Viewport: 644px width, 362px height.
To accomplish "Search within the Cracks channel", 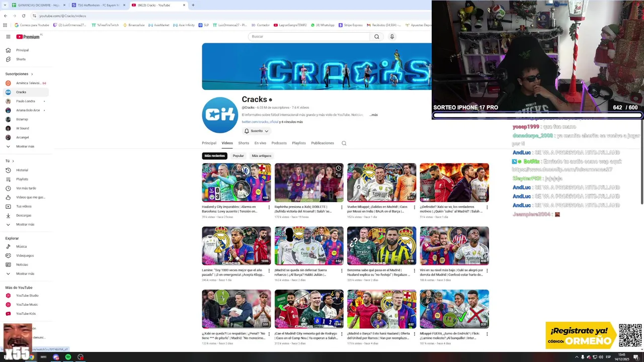I will (344, 143).
